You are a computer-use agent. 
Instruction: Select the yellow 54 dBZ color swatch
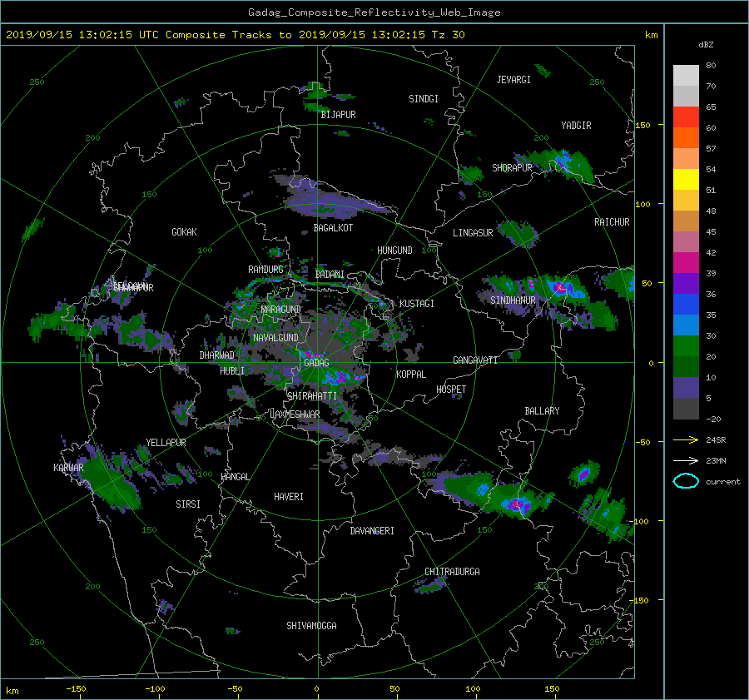point(686,180)
